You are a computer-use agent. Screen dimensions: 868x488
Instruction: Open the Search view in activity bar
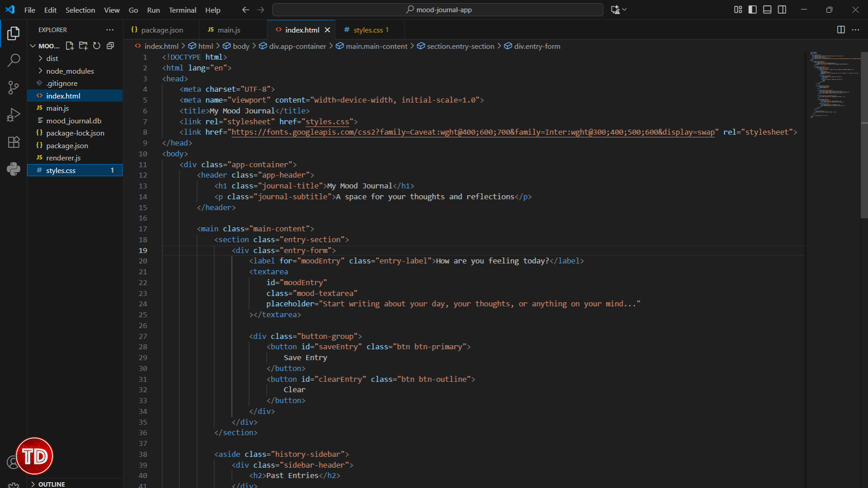(x=14, y=60)
